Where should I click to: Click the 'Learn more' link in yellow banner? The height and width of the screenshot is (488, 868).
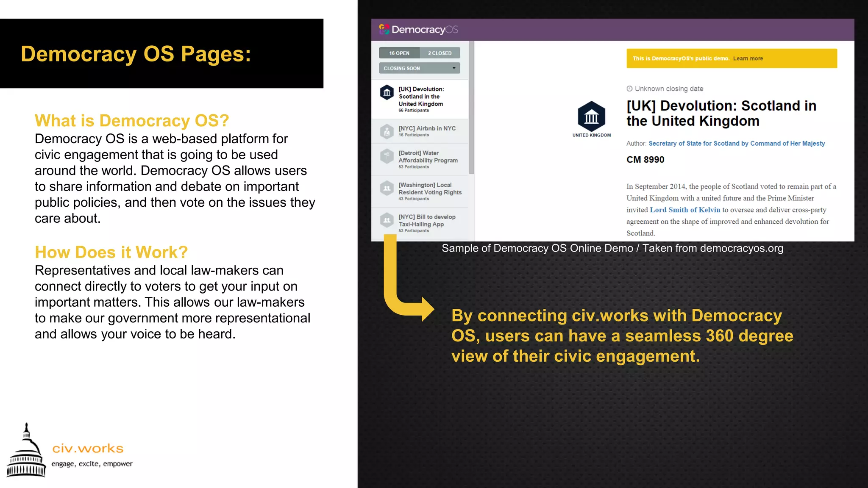[748, 58]
